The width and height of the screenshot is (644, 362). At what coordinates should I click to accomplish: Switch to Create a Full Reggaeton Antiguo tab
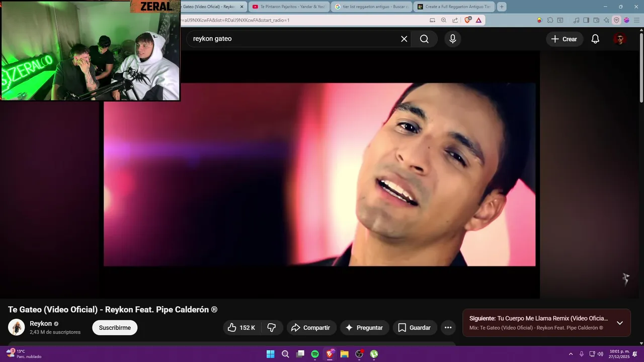coord(454,7)
